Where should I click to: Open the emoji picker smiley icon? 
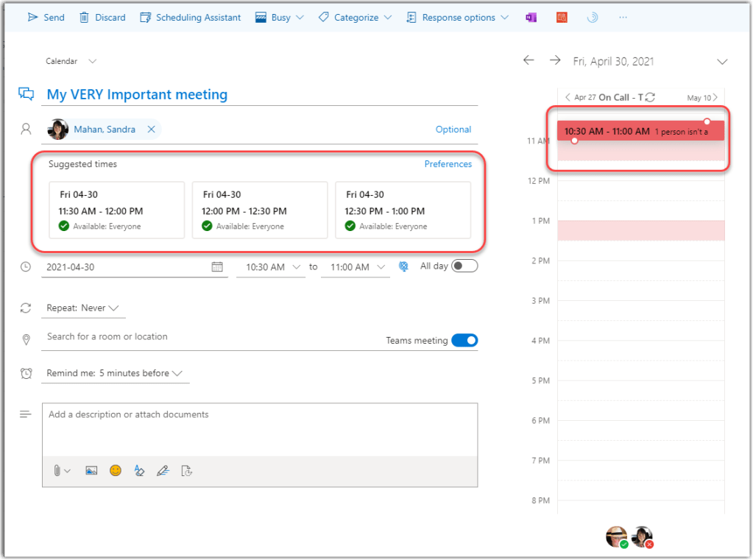116,471
